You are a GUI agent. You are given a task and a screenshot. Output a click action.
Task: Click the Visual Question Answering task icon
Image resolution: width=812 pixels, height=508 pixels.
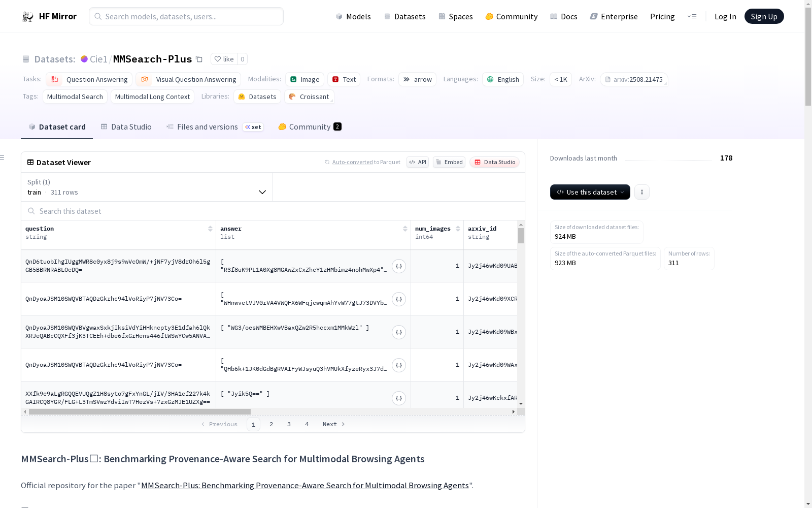[145, 79]
